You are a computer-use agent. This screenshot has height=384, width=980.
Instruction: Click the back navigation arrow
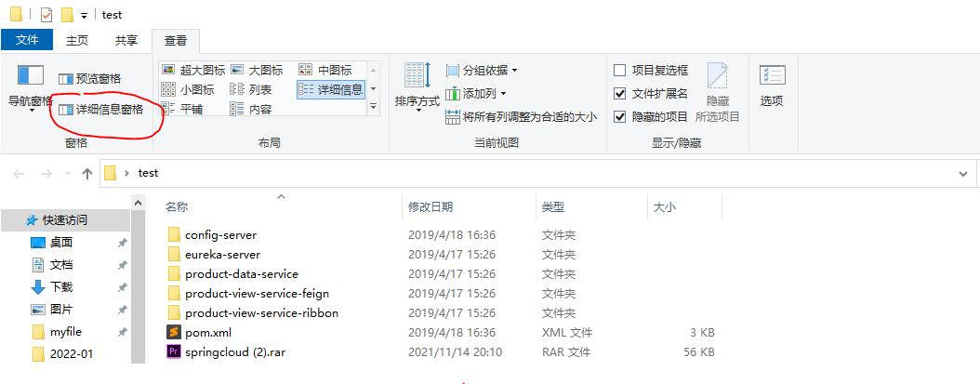point(19,173)
